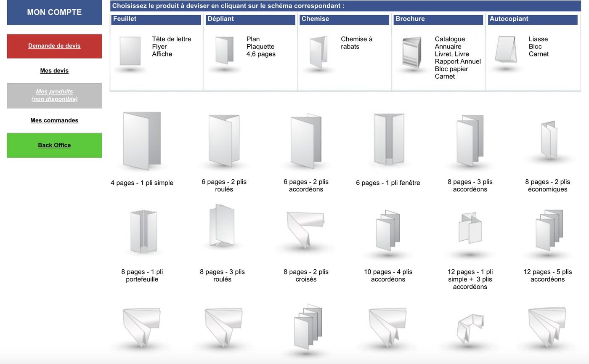589x364 pixels.
Task: Click the Dépliant category header
Action: (x=250, y=19)
